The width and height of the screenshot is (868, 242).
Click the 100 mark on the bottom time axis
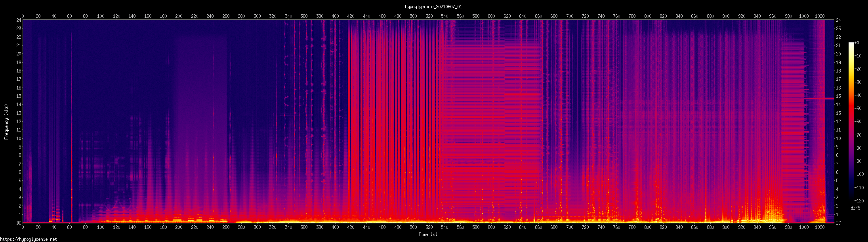(x=101, y=227)
